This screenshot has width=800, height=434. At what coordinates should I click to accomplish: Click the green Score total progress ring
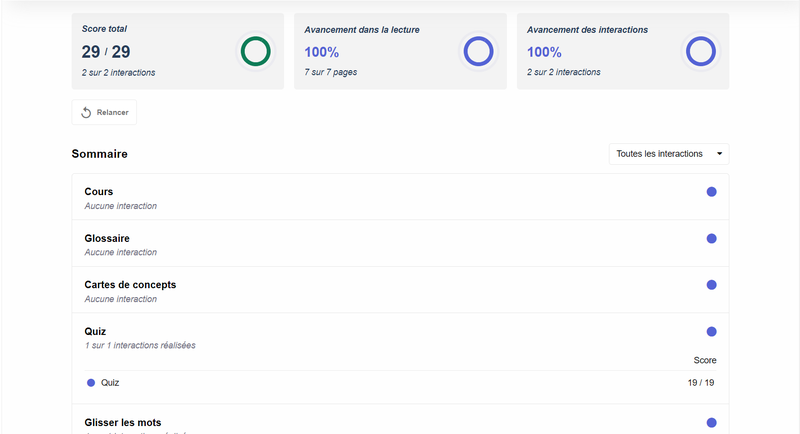point(255,51)
